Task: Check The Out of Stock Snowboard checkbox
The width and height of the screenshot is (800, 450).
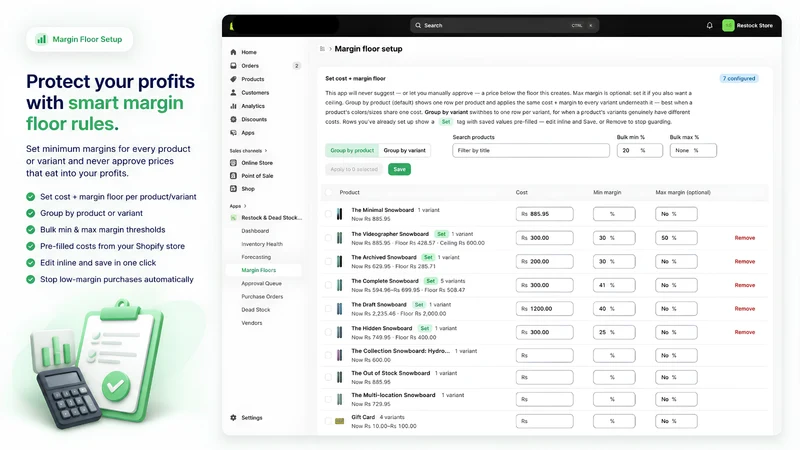Action: click(329, 378)
